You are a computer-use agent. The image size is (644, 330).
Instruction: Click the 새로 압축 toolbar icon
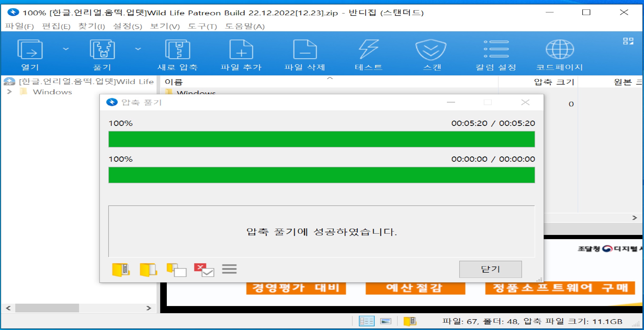click(177, 50)
